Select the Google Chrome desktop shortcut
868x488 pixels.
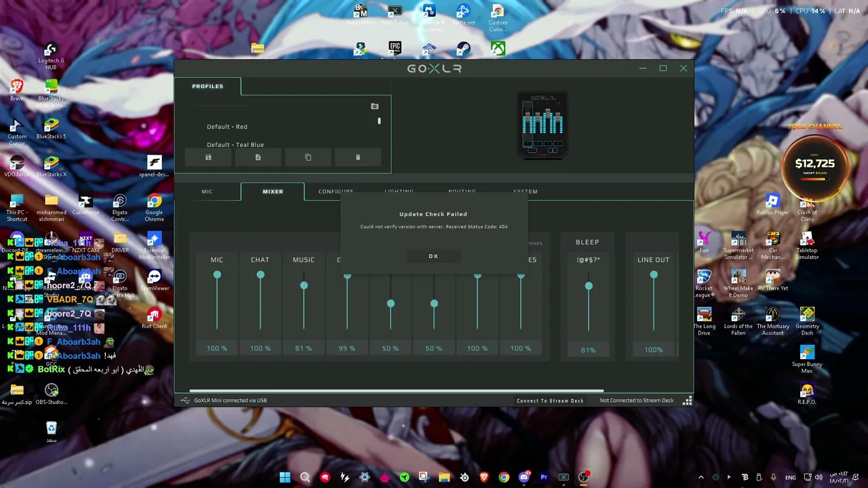[x=154, y=209]
